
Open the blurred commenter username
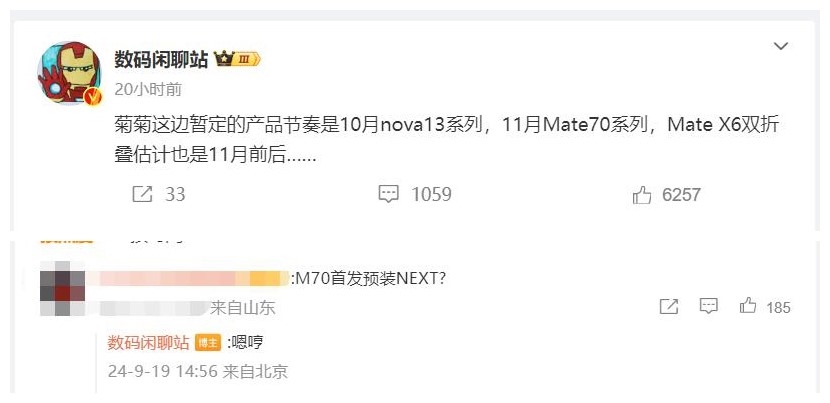tap(188, 279)
